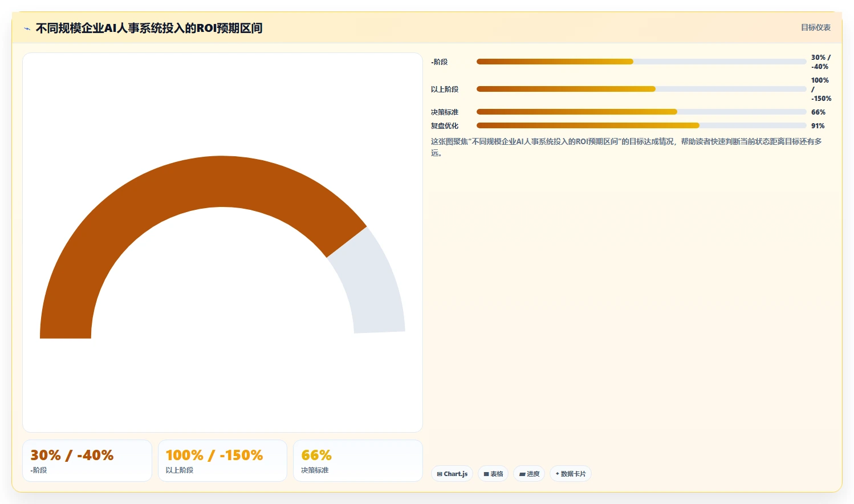The width and height of the screenshot is (854, 504).
Task: Click the blue icon beside the dashboard title
Action: (27, 29)
